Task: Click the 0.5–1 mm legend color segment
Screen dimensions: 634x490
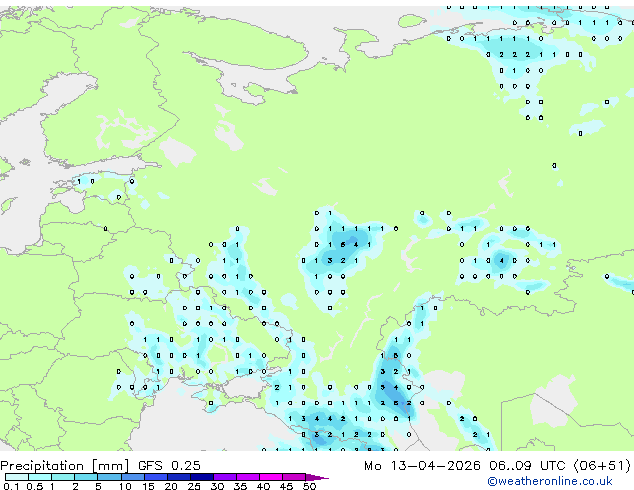Action: (40, 477)
